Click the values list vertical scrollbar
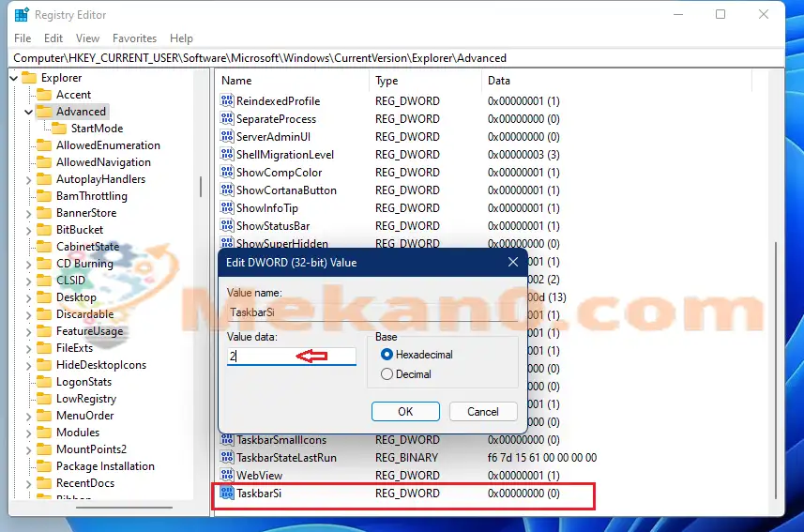 [776, 371]
